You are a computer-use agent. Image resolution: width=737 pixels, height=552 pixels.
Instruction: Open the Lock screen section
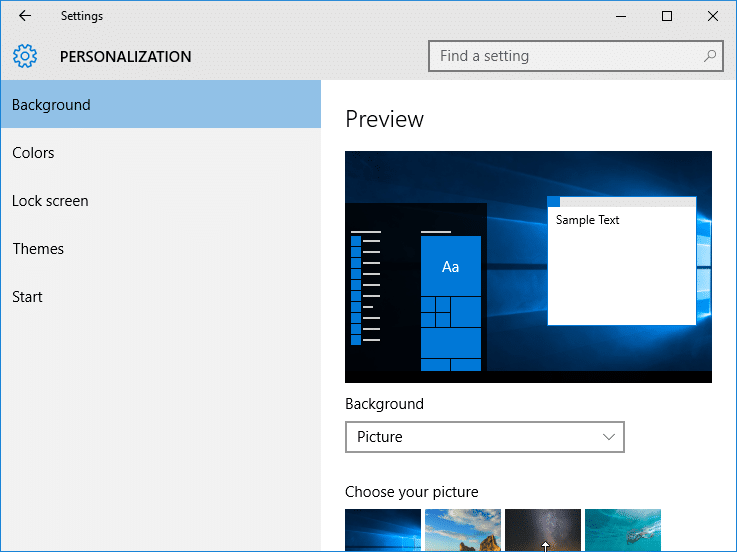161,200
